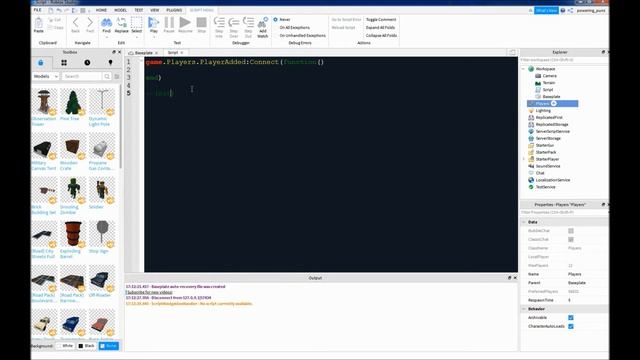Open the Toolbox Creations lightbulb icon
This screenshot has height=360, width=640.
110,63
